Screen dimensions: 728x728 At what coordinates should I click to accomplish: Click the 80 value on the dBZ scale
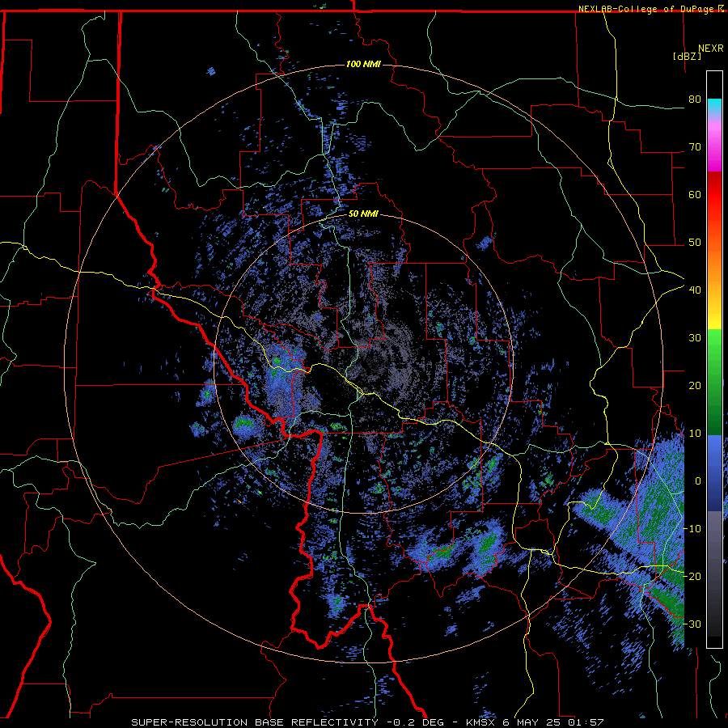pos(695,99)
